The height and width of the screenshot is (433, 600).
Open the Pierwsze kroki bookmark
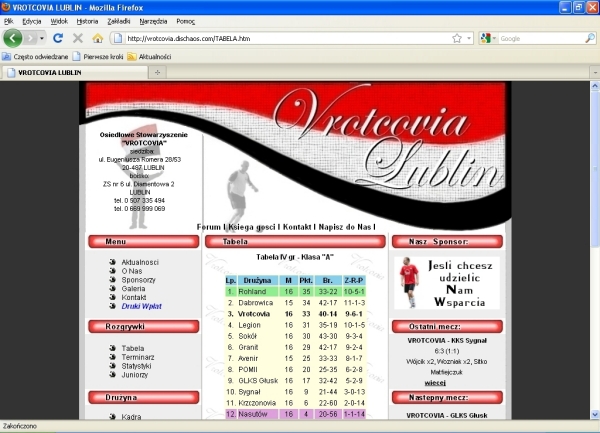[98, 57]
